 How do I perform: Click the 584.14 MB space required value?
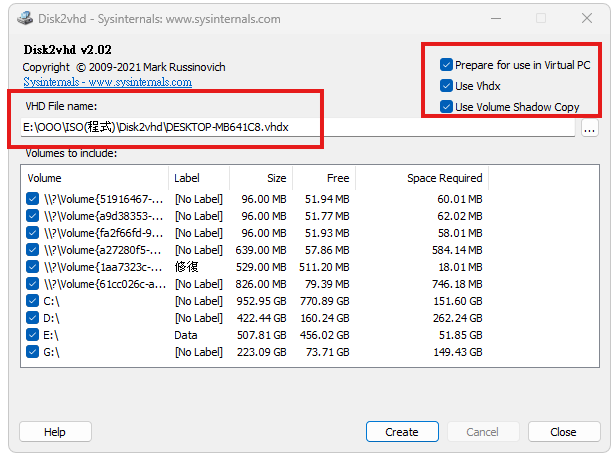[x=457, y=250]
